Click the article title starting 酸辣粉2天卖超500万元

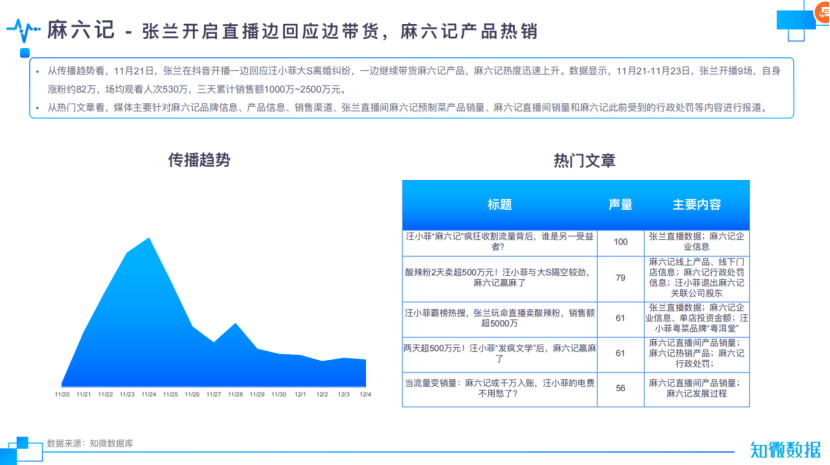tap(500, 278)
